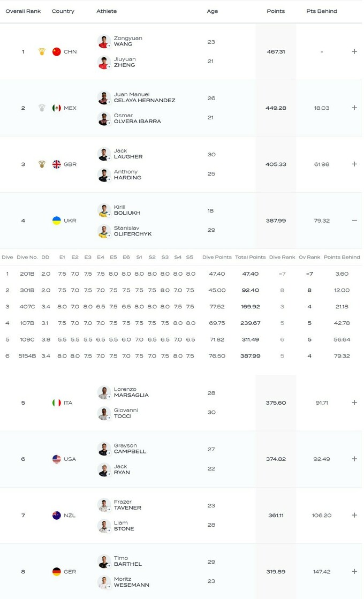Click the New Zealand flag icon
This screenshot has height=599, width=364.
pos(57,515)
